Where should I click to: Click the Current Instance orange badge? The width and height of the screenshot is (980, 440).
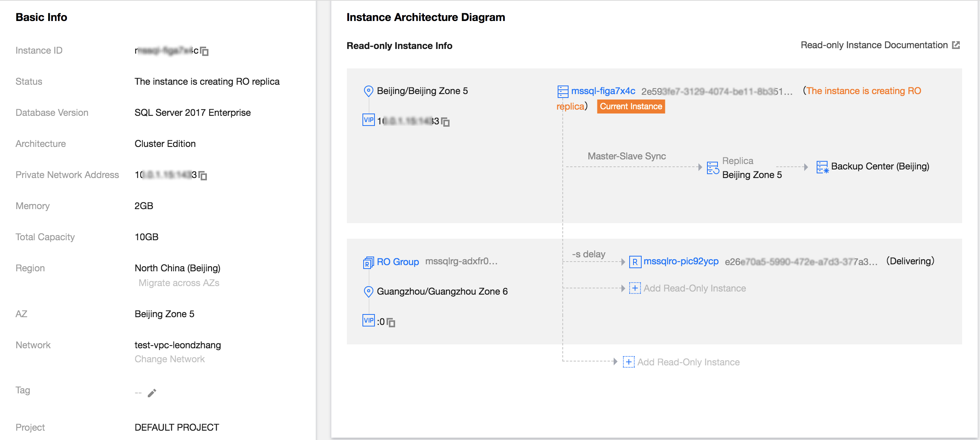click(630, 107)
